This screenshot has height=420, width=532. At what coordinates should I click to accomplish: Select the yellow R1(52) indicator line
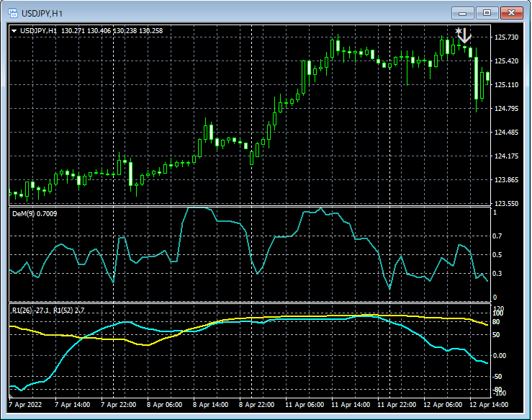pyautogui.click(x=144, y=344)
